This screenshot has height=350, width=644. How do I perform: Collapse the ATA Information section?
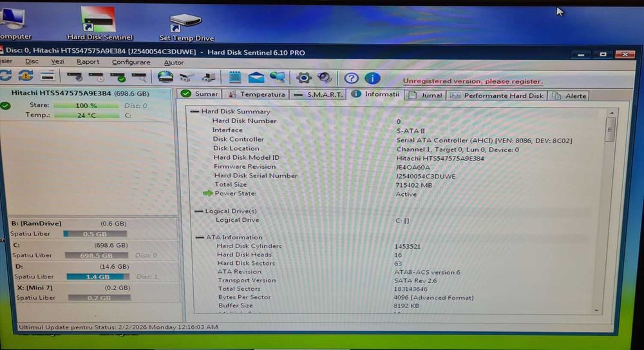pyautogui.click(x=200, y=237)
